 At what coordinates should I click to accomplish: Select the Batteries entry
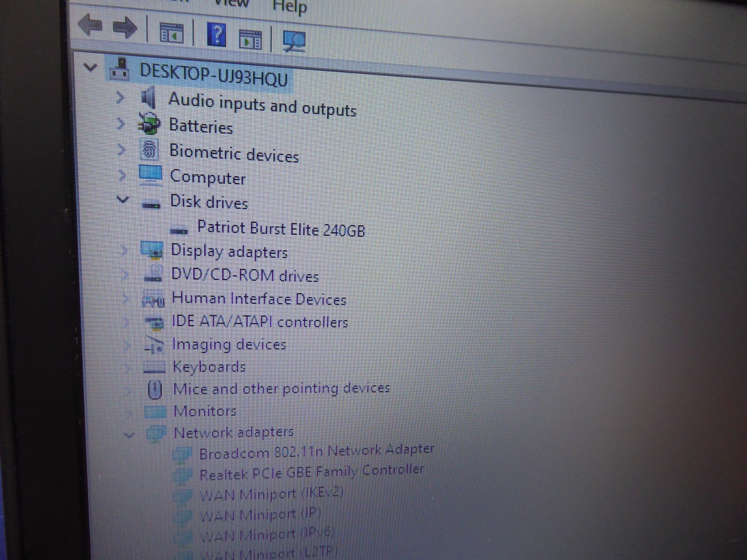[x=201, y=126]
